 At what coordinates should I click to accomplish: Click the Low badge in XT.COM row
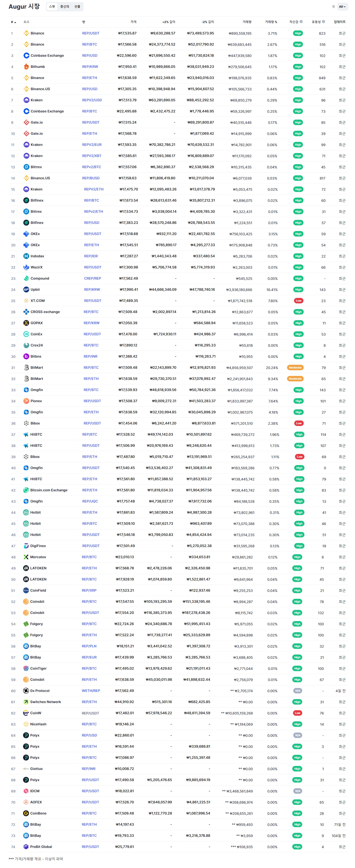tap(299, 301)
